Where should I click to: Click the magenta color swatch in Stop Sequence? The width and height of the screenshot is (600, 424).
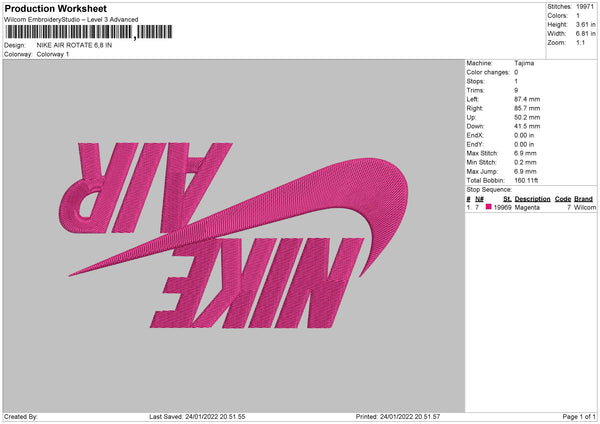pos(488,207)
